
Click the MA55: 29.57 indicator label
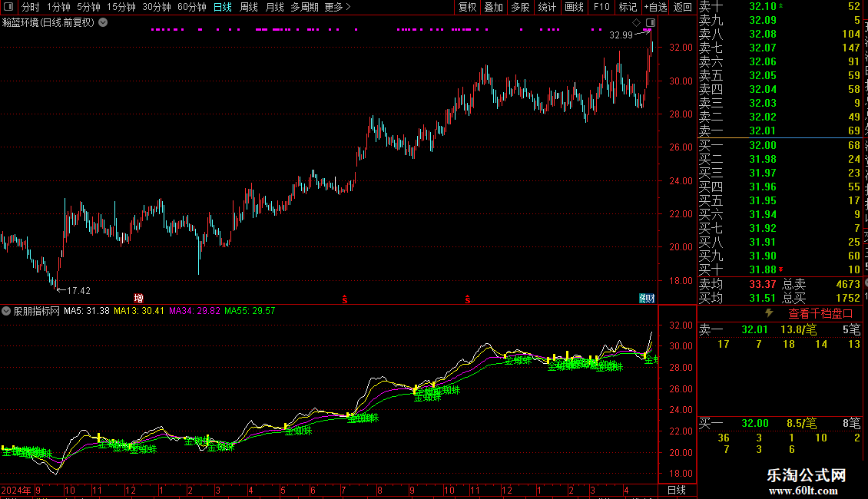pos(250,311)
